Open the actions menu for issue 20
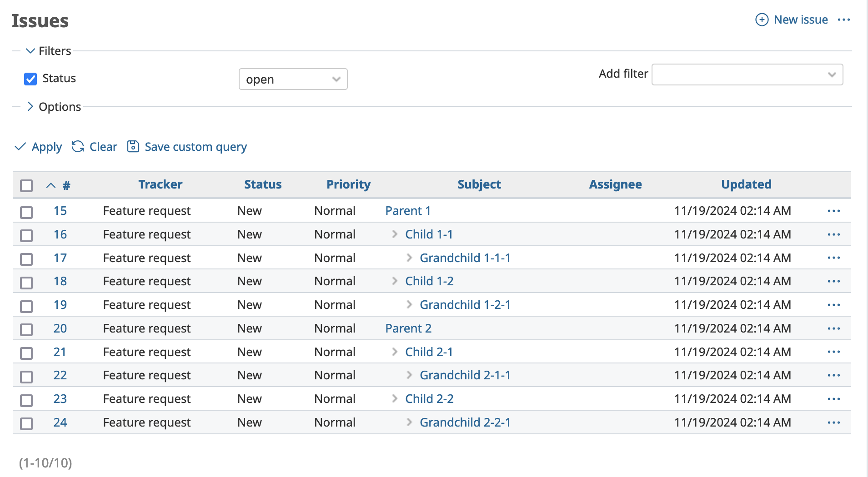The image size is (868, 477). coord(834,328)
